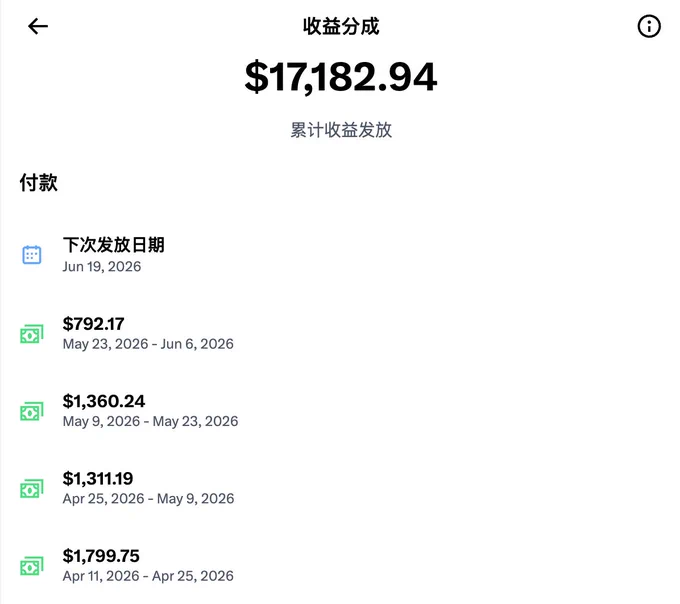Click the May 9, 2026 - May 23, 2026 range

click(x=150, y=421)
